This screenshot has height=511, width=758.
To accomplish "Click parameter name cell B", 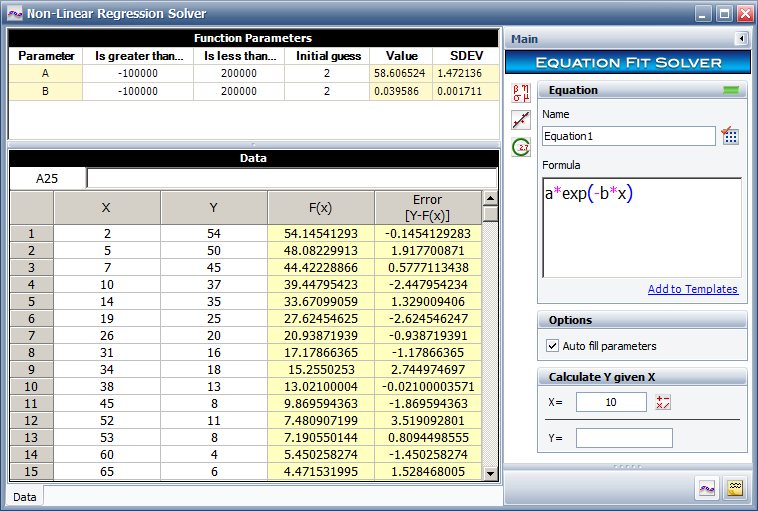I will click(45, 91).
